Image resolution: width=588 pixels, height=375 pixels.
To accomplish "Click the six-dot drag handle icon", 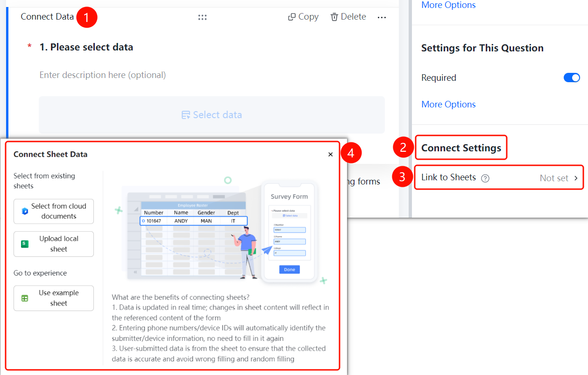I will [202, 17].
